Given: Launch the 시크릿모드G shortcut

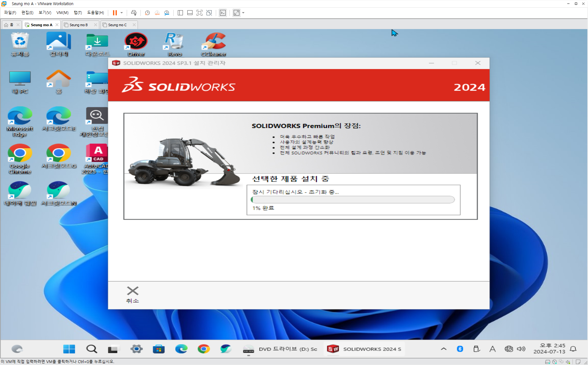Looking at the screenshot, I should pyautogui.click(x=59, y=156).
